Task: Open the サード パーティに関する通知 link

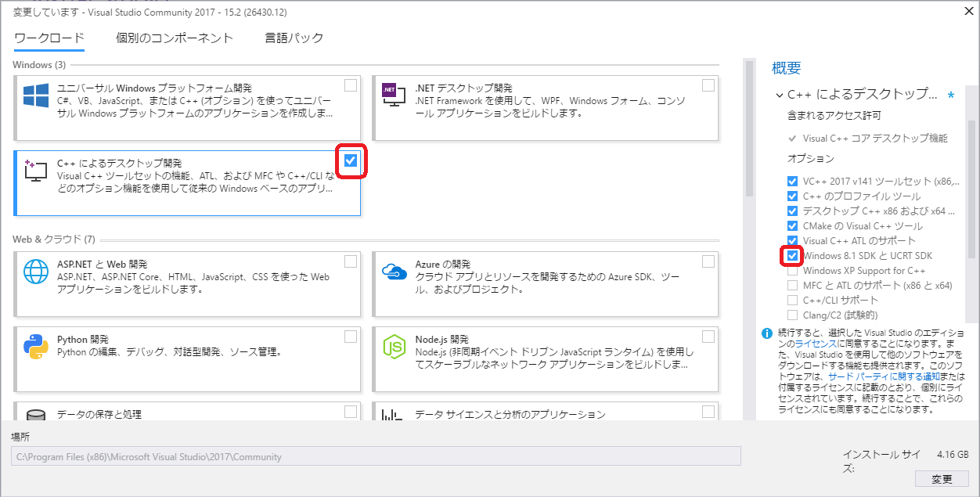Action: coord(877,376)
